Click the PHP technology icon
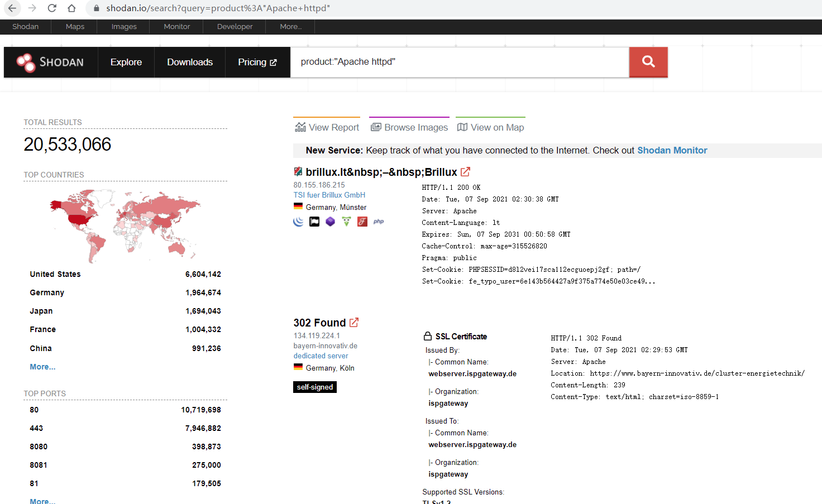Viewport: 822px width, 504px height. point(379,222)
